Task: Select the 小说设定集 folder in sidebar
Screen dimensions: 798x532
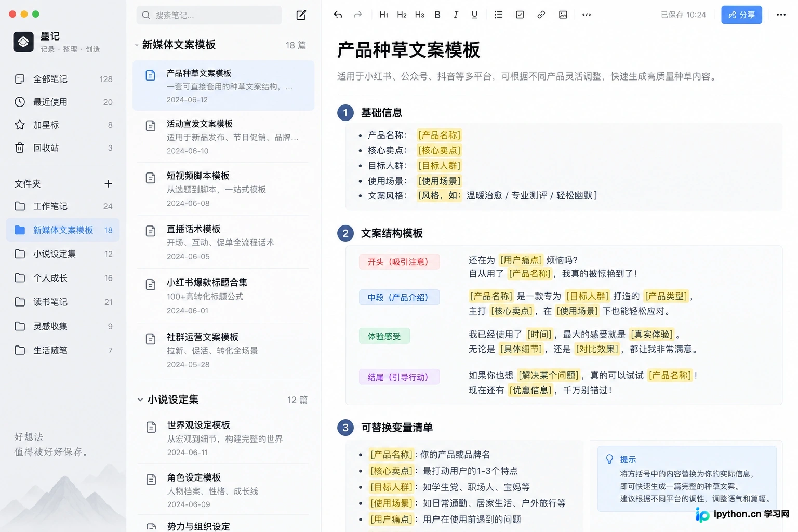Action: point(63,254)
